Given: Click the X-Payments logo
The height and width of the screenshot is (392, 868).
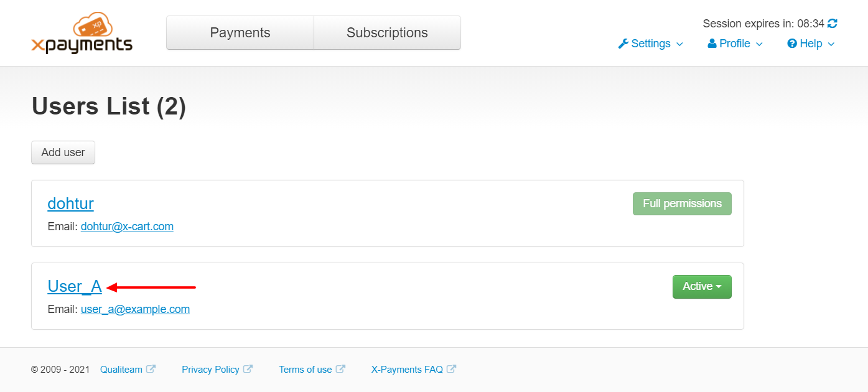Looking at the screenshot, I should pyautogui.click(x=82, y=34).
